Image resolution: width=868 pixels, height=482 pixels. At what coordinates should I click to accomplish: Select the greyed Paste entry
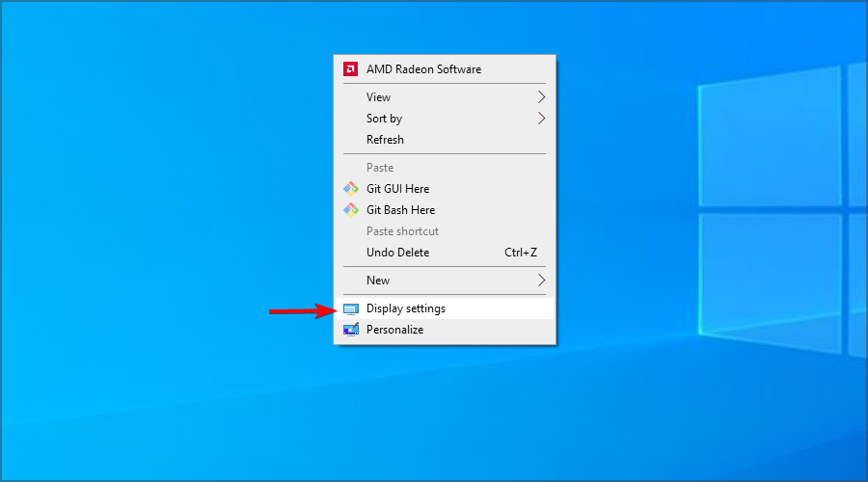(445, 168)
